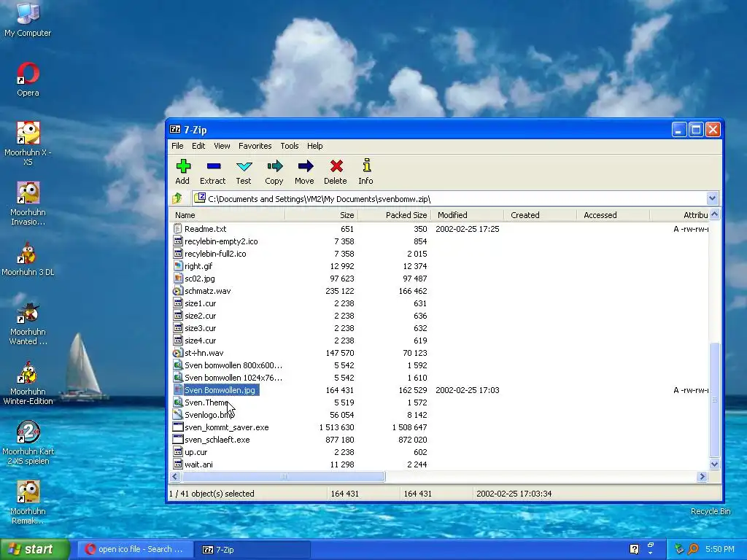Image resolution: width=747 pixels, height=560 pixels.
Task: Select the My Computer desktop icon
Action: 28,20
